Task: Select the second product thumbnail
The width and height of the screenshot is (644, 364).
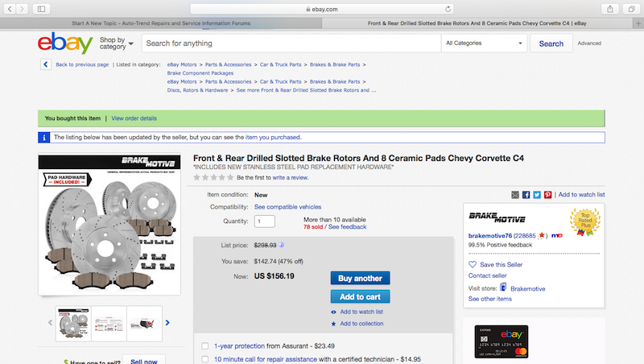Action: 109,323
